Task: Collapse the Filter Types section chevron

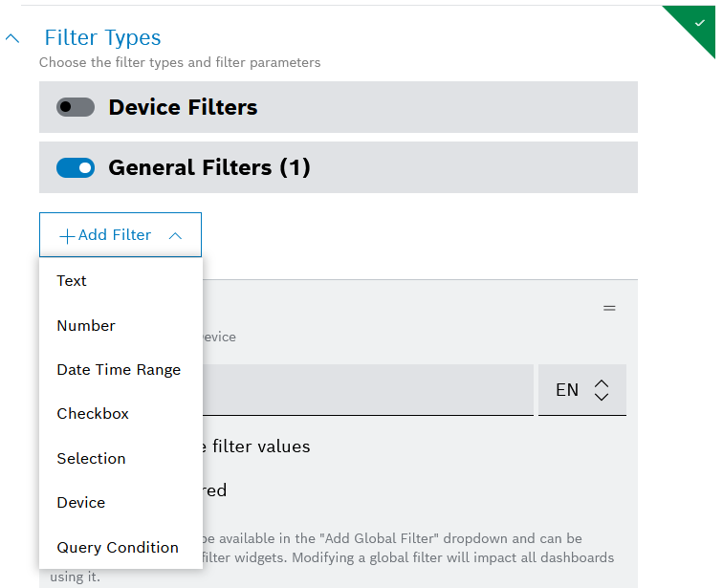Action: click(12, 38)
